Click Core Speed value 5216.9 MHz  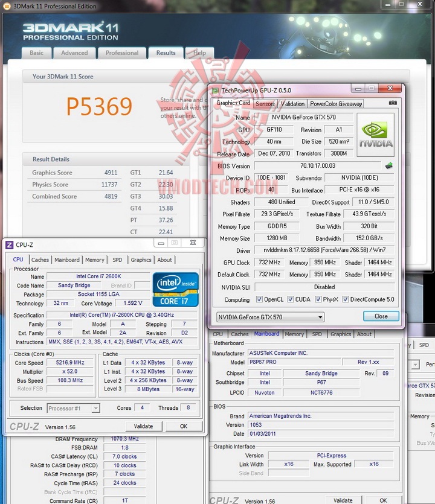point(70,363)
